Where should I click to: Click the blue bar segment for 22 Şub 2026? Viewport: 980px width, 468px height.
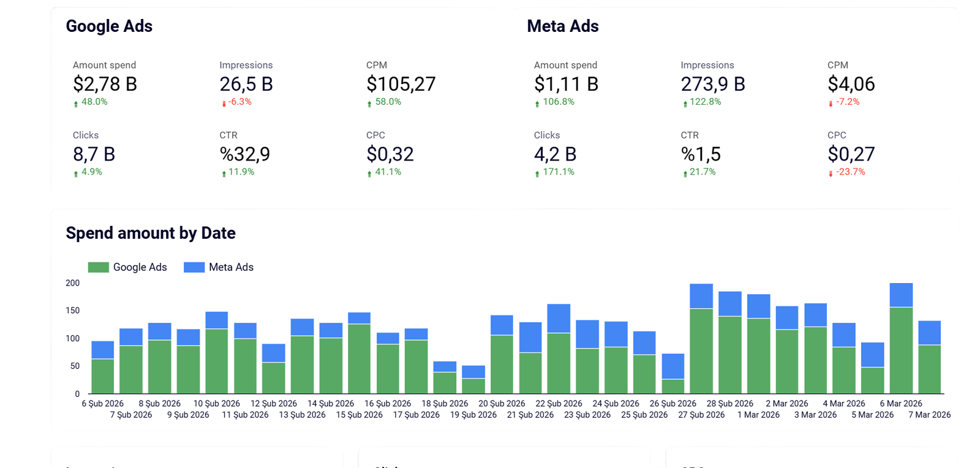pos(559,319)
